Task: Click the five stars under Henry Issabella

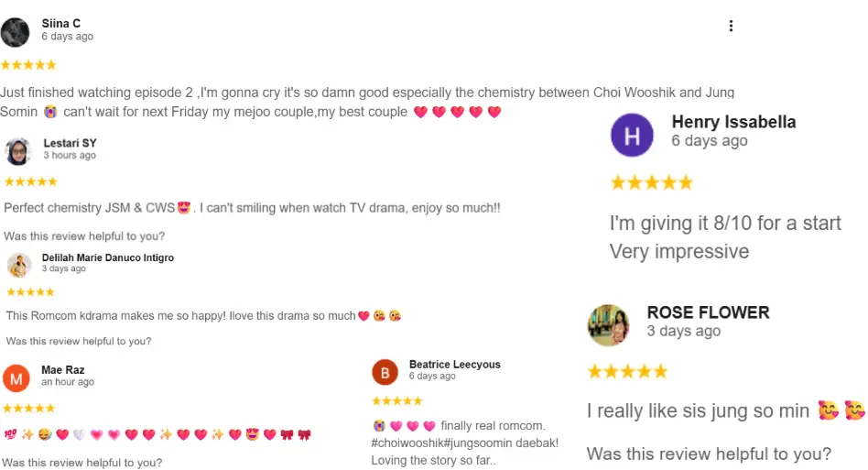Action: pos(651,183)
